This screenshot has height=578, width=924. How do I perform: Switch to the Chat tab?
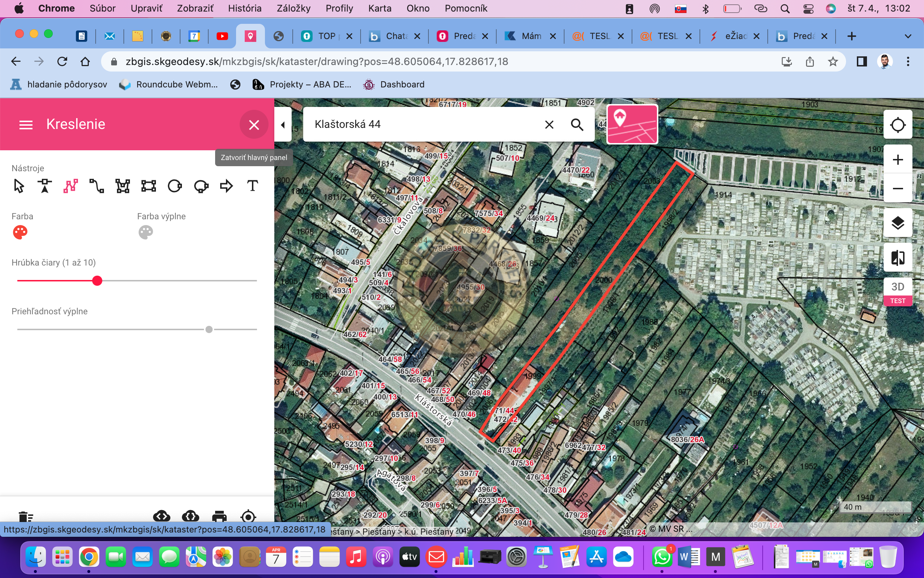click(395, 36)
